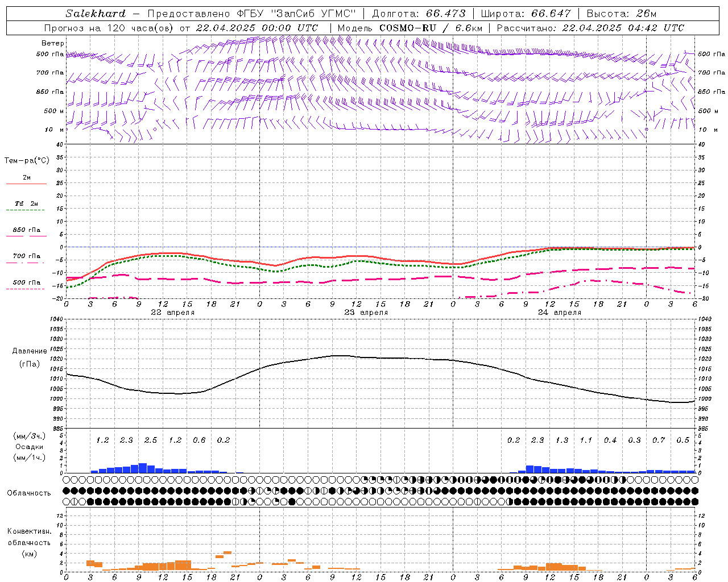This screenshot has height=582, width=728.
Task: Click the 24 апреля date label
Action: point(560,313)
